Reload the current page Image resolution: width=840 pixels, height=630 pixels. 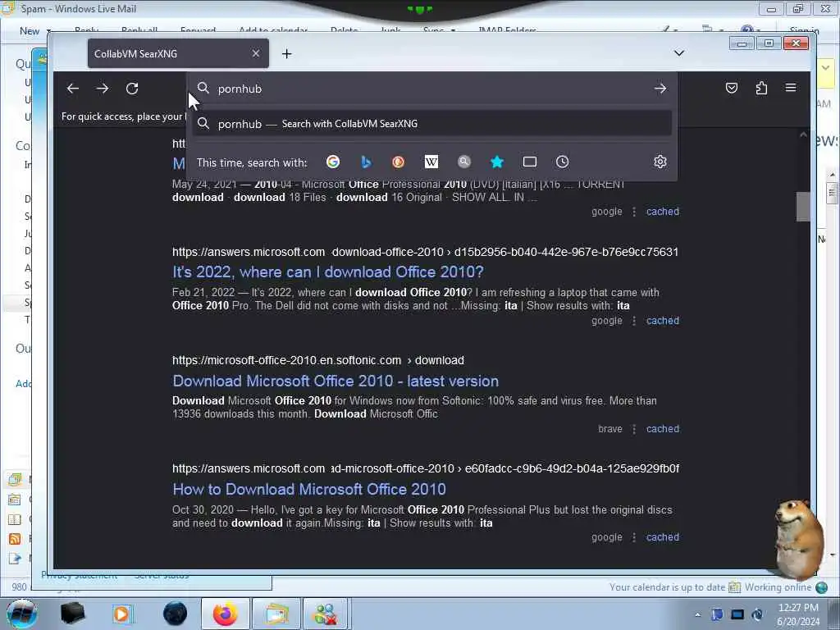click(132, 89)
